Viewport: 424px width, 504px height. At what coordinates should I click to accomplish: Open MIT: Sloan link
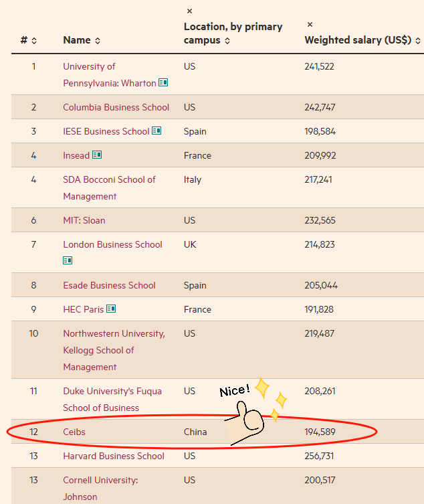click(x=84, y=220)
